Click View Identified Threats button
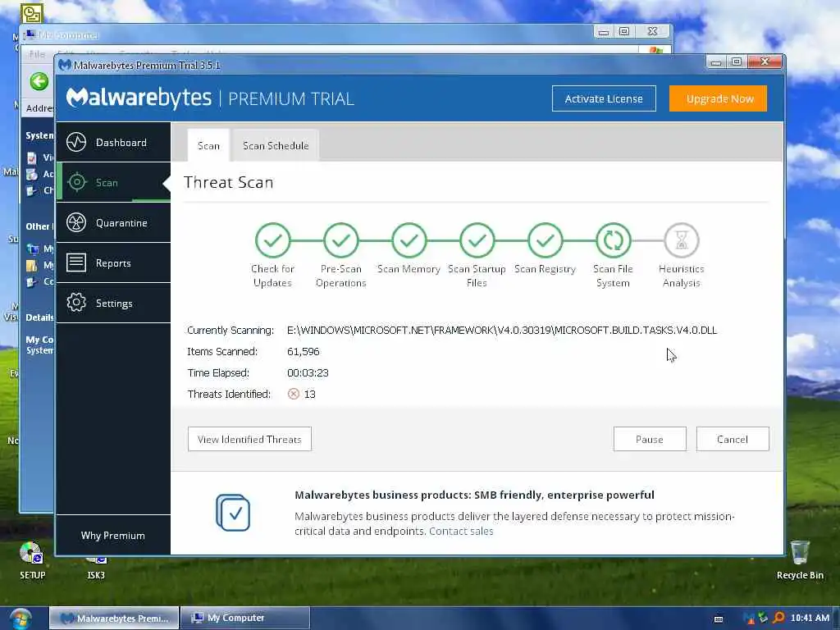This screenshot has height=630, width=840. tap(249, 440)
